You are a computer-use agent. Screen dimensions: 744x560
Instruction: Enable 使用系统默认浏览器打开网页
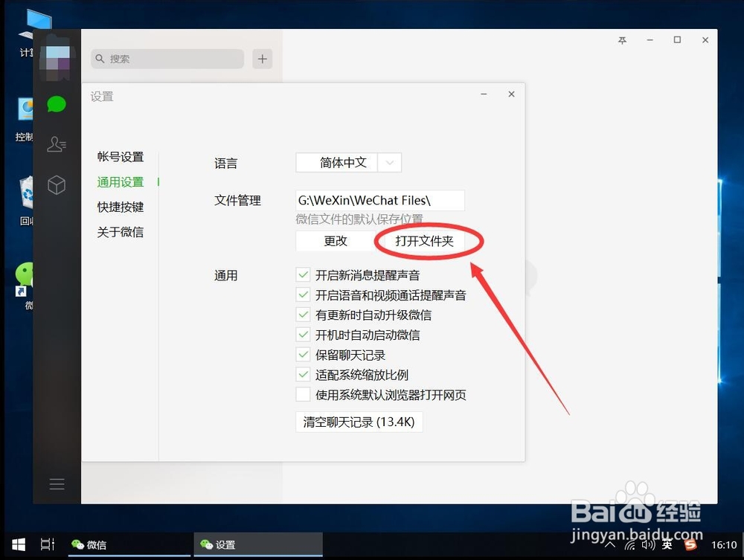303,395
